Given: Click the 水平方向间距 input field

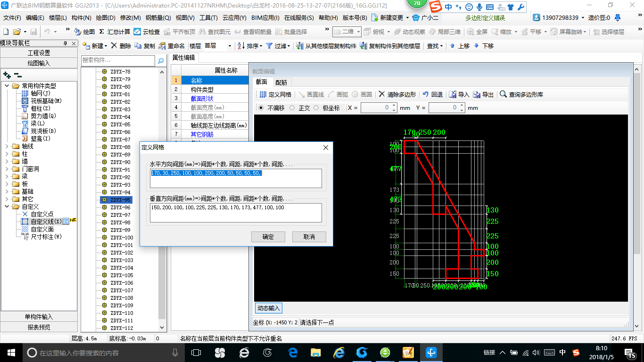Looking at the screenshot, I should click(x=236, y=179).
